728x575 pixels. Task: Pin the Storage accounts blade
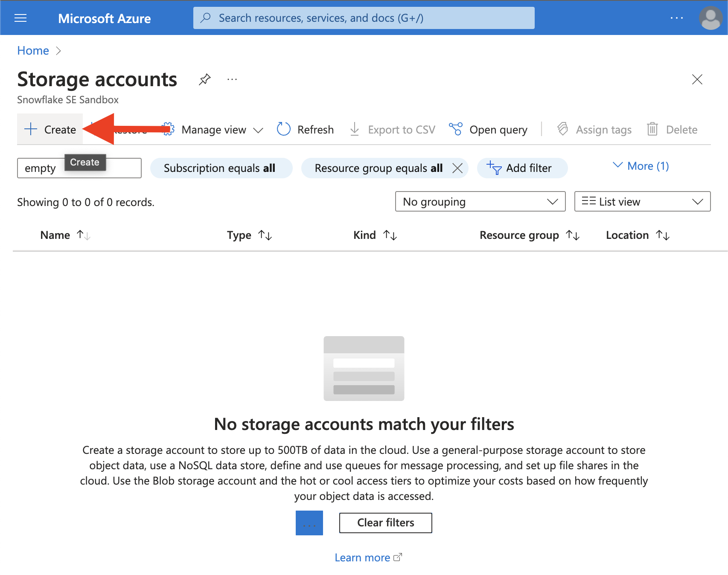click(x=205, y=79)
